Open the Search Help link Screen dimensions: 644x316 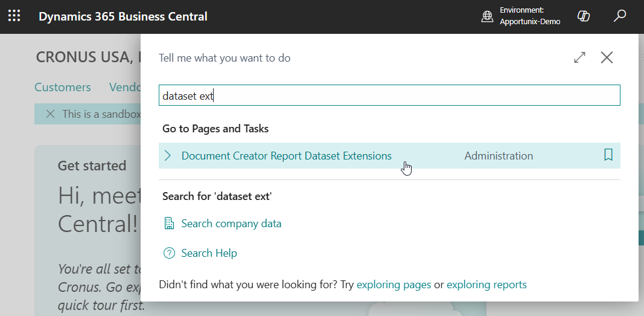click(209, 253)
